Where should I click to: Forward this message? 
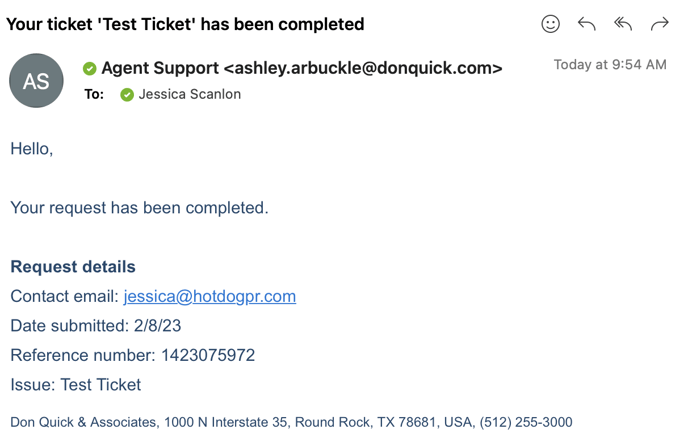pos(659,24)
